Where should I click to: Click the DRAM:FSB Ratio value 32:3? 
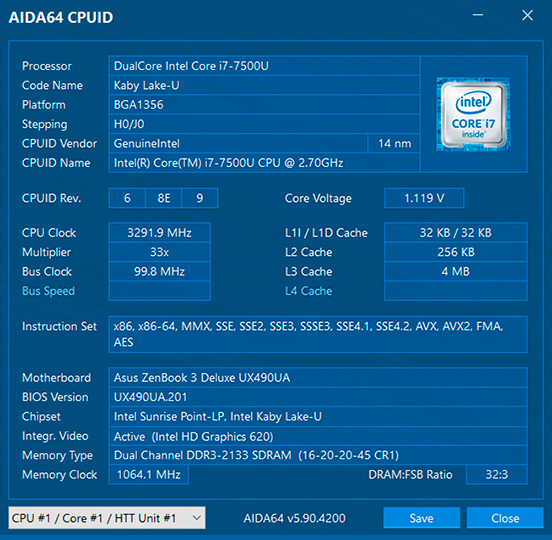(x=497, y=475)
